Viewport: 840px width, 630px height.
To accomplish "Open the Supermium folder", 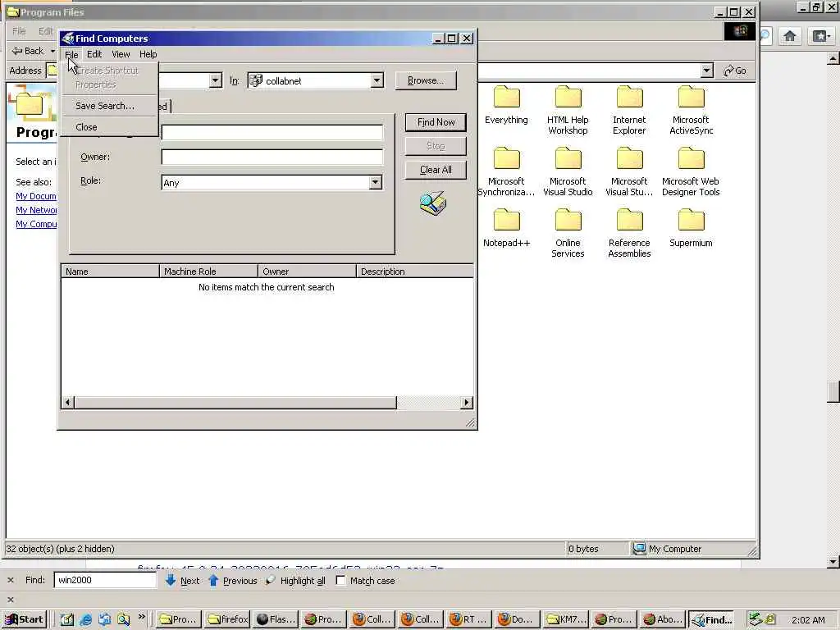I will (691, 229).
